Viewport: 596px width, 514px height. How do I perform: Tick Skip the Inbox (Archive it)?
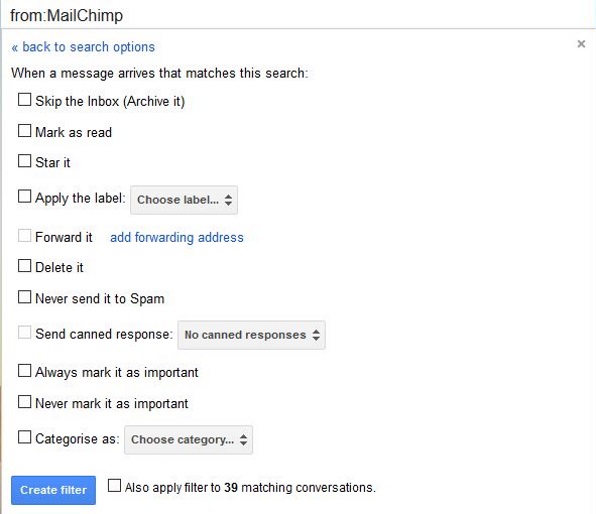[24, 100]
